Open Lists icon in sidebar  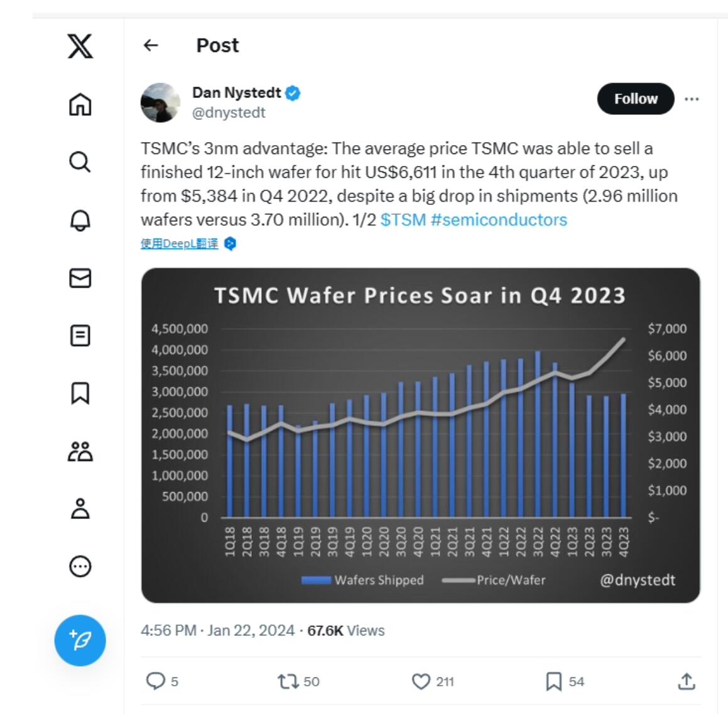pos(80,336)
